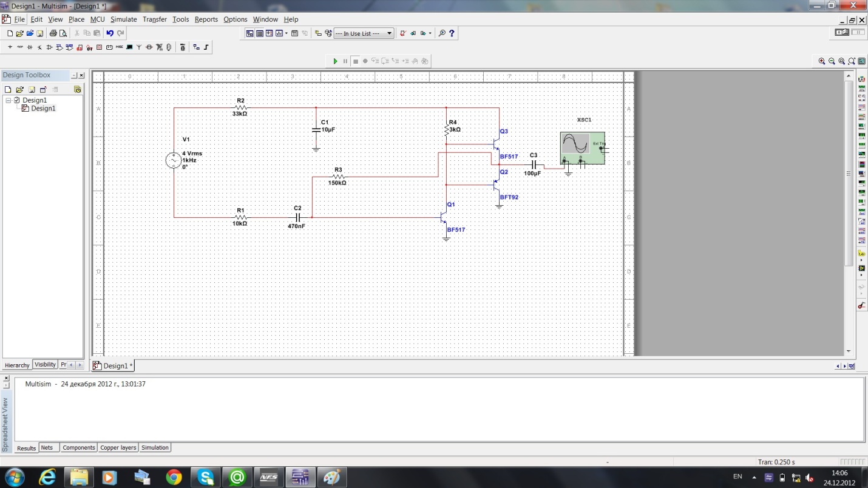The image size is (868, 488).
Task: Save the design with the diskette icon
Action: (39, 33)
